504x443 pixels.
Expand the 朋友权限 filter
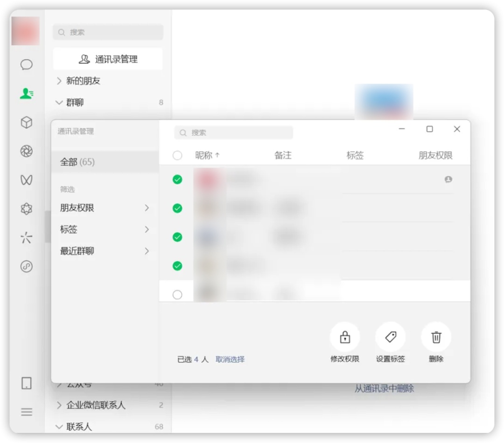105,208
